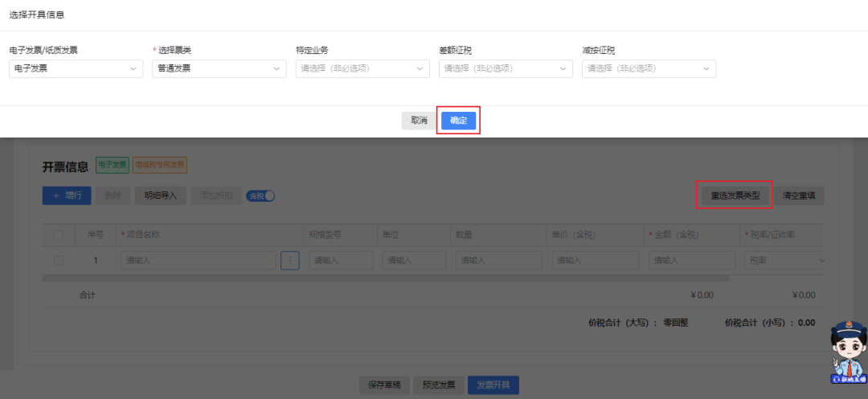Expand the 减按征税 dropdown
This screenshot has width=868, height=399.
pos(649,68)
